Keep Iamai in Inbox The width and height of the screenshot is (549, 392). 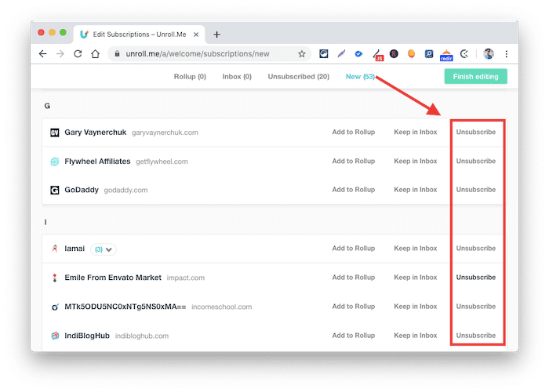point(416,249)
